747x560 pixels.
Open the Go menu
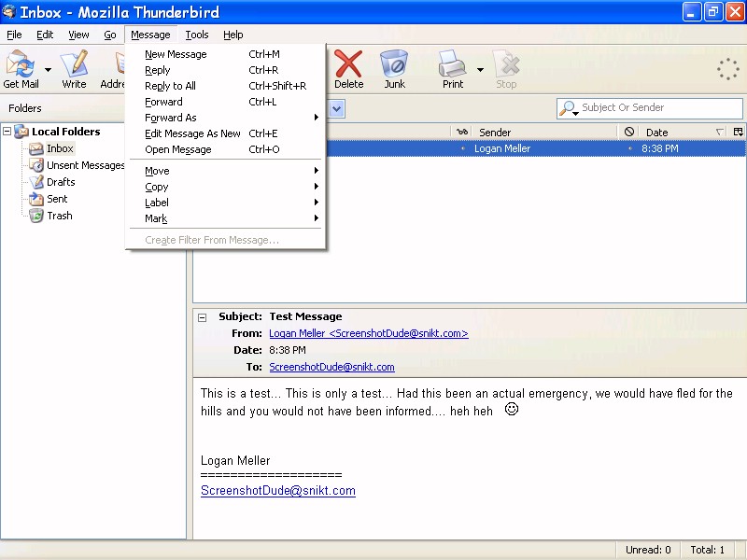[110, 35]
